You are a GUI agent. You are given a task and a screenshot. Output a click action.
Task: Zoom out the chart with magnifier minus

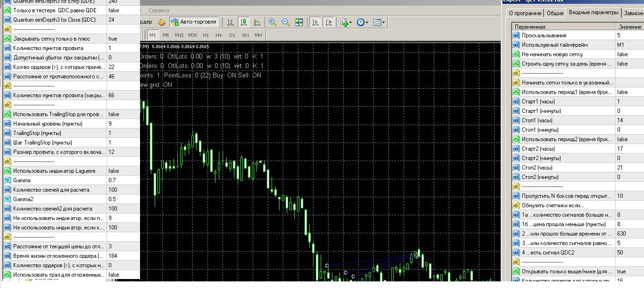click(x=286, y=22)
